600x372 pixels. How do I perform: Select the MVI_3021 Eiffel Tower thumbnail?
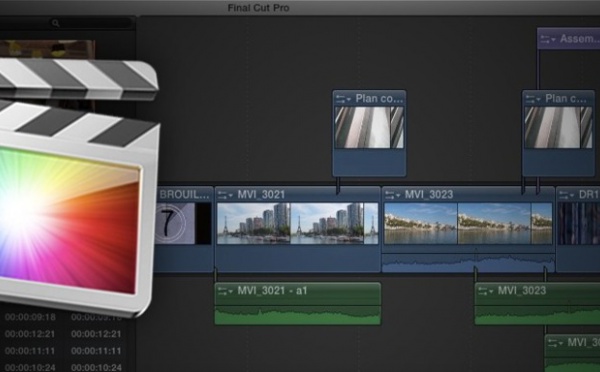297,224
